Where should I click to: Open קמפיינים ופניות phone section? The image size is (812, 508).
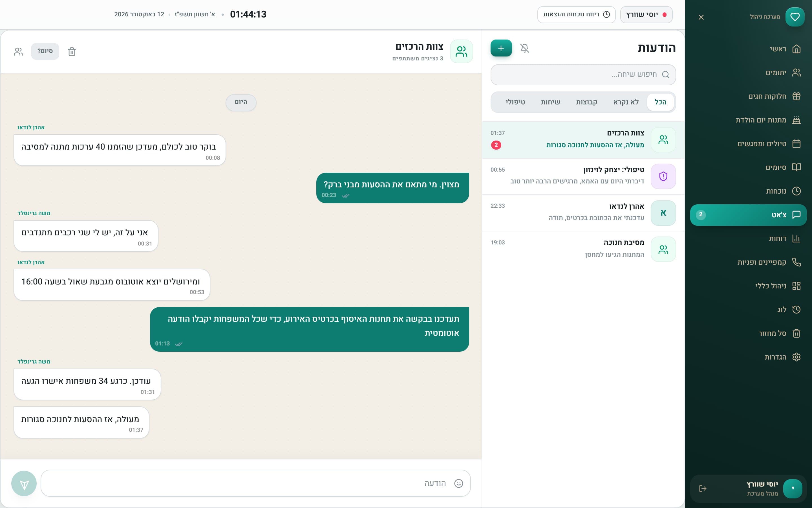point(748,262)
